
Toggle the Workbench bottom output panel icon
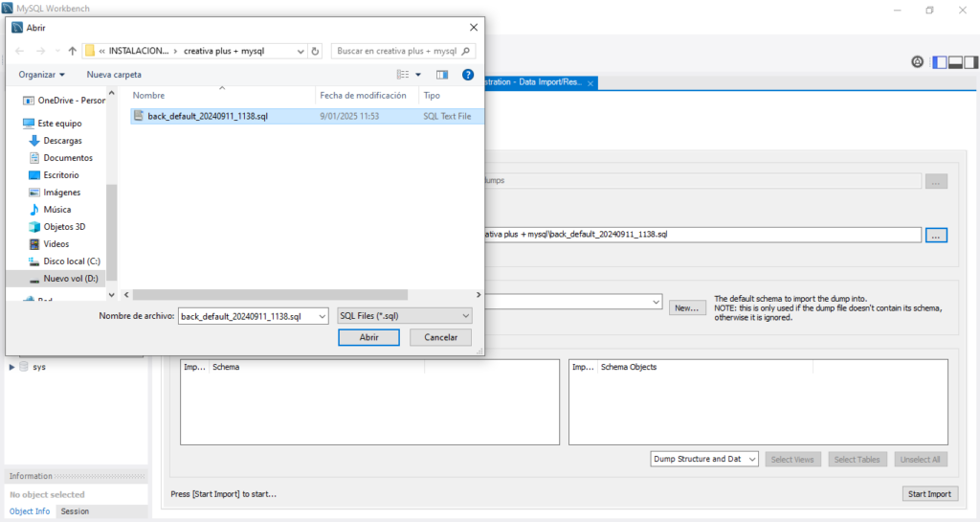tap(955, 62)
